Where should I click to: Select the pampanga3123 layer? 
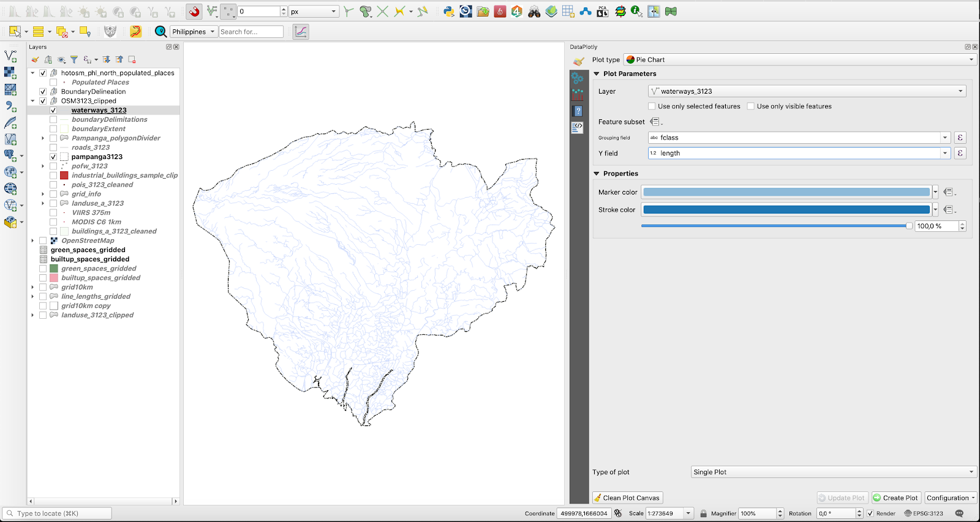pos(97,157)
